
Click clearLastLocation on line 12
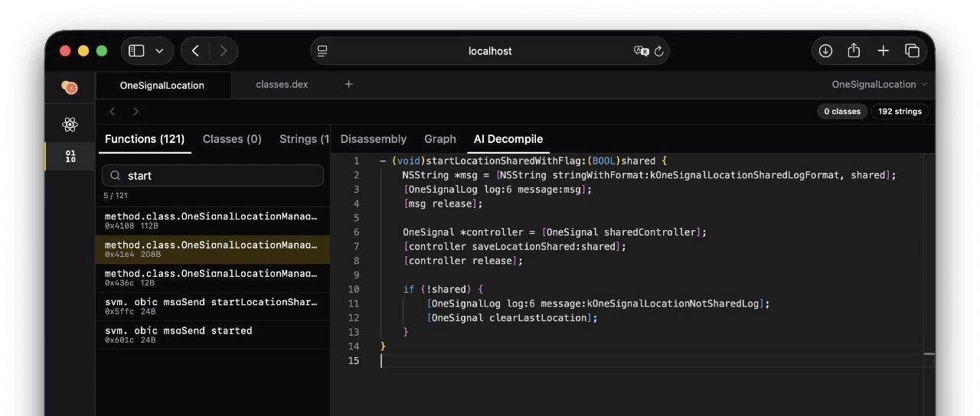(x=540, y=317)
